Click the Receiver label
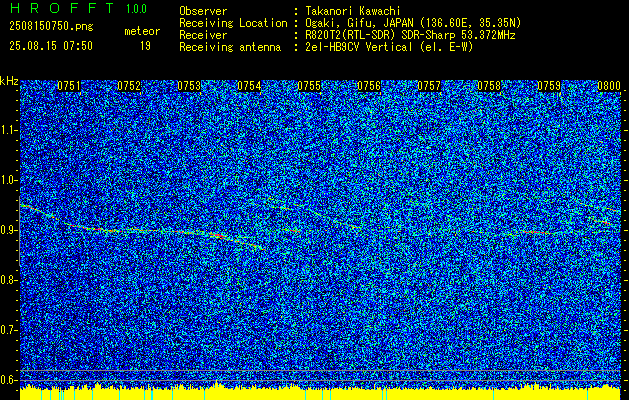Image resolution: width=629 pixels, height=400 pixels. [203, 35]
